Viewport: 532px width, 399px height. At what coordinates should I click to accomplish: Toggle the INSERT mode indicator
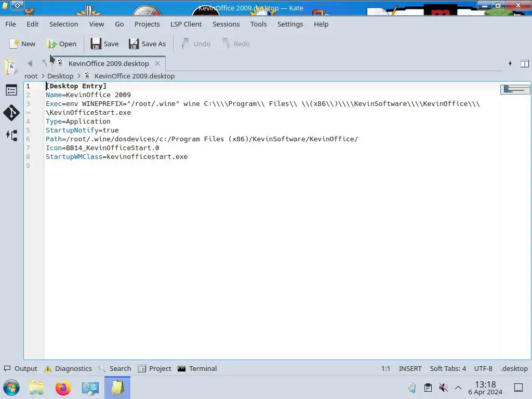coord(410,368)
